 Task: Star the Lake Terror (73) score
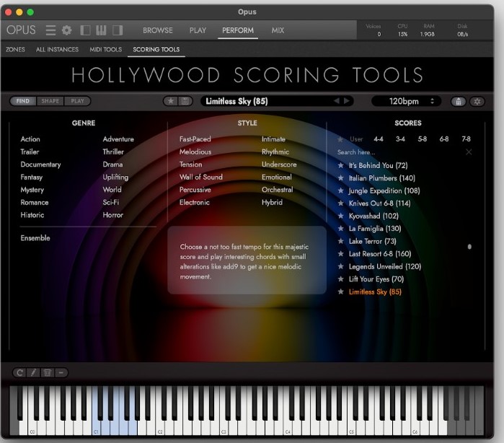click(341, 241)
